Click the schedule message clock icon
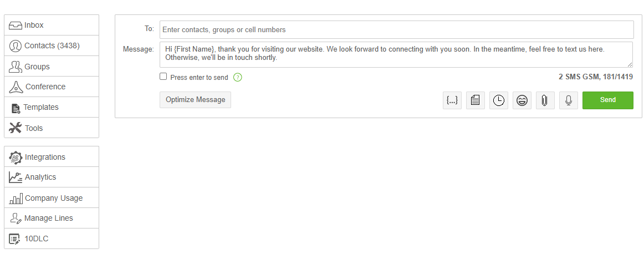This screenshot has height=269, width=644. 499,100
